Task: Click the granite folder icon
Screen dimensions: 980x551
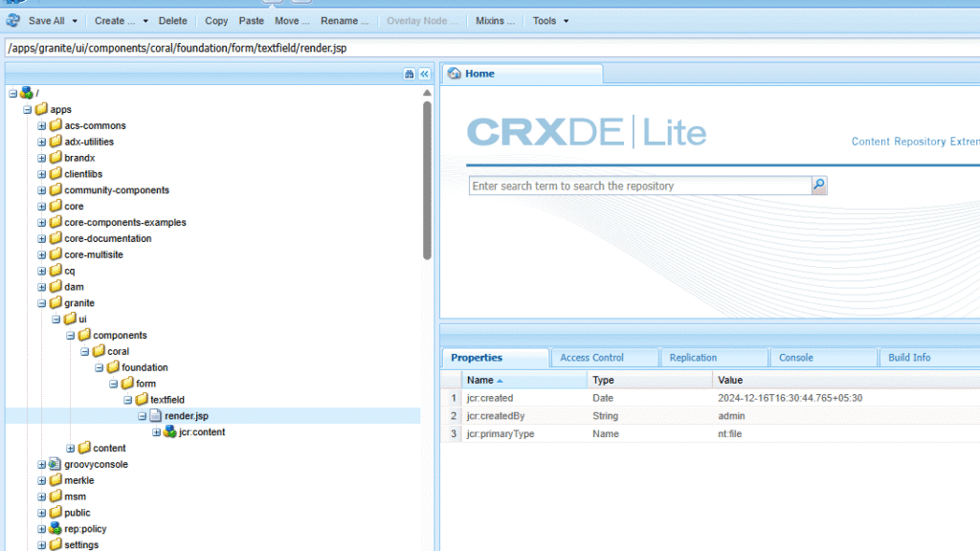Action: point(56,303)
